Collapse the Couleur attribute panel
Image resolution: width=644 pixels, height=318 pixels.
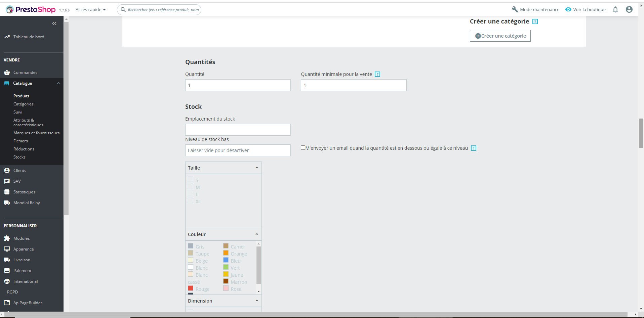[257, 234]
